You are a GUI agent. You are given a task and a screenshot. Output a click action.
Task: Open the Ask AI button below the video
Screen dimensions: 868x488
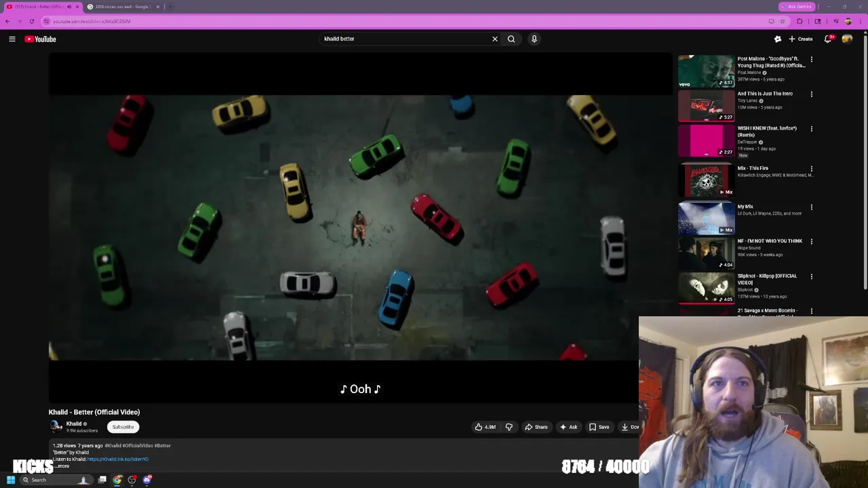[x=569, y=427]
